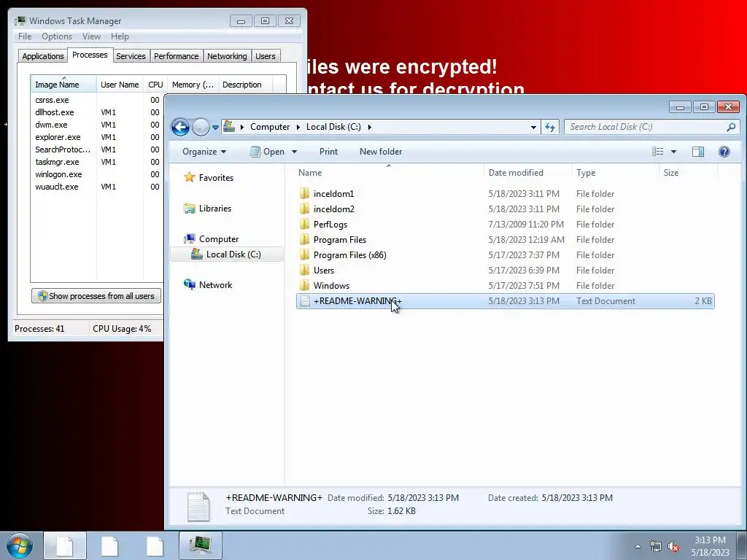Click the refresh button beside address bar

pos(550,127)
